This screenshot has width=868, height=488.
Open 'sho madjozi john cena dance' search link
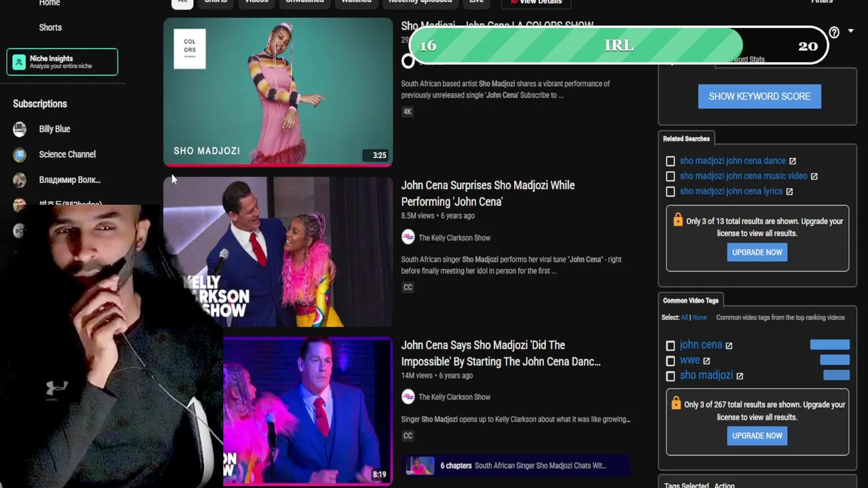pos(732,161)
